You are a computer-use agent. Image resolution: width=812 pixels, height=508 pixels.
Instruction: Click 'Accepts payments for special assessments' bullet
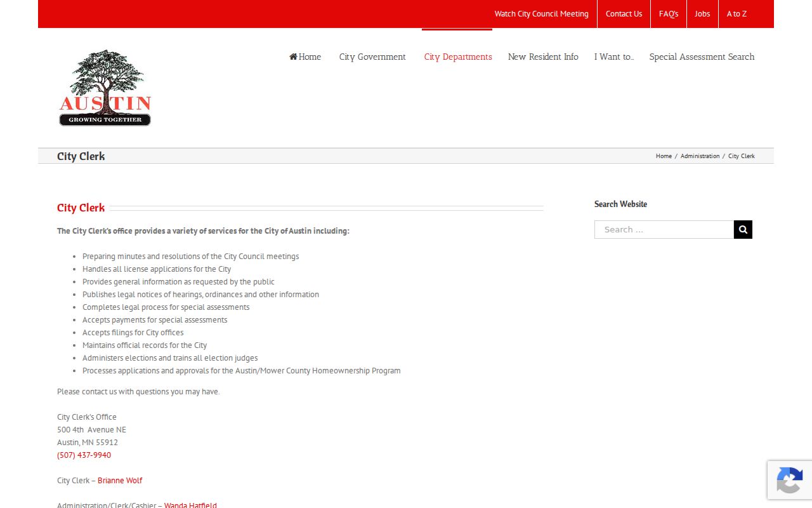point(155,320)
